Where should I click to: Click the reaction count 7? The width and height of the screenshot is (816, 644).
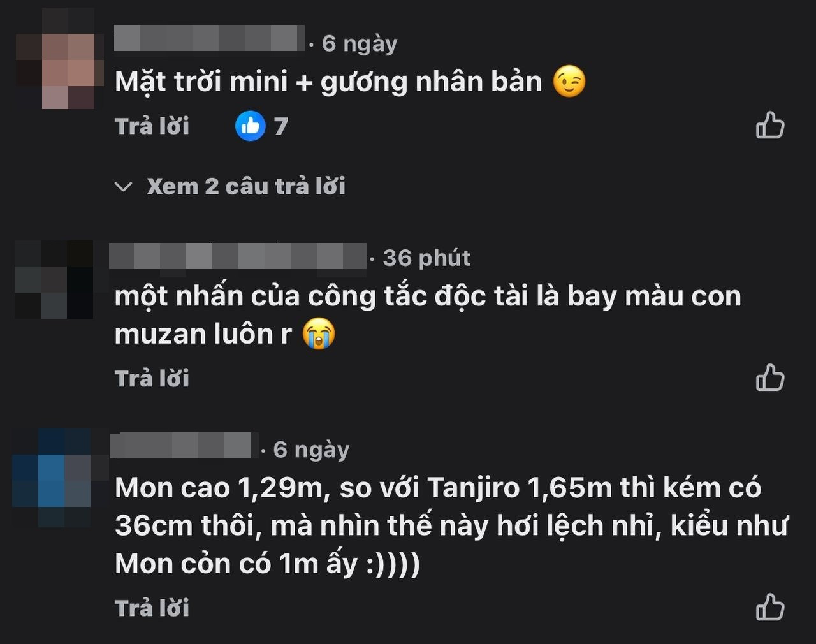[280, 126]
